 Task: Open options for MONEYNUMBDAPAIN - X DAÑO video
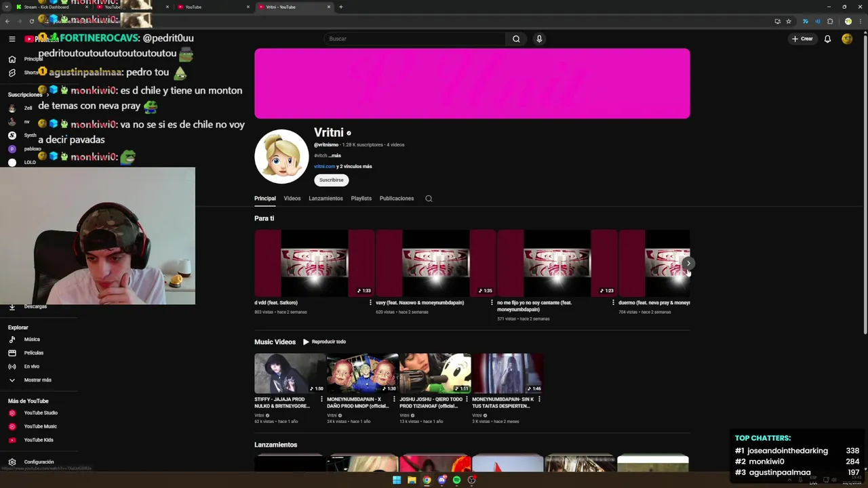pyautogui.click(x=394, y=399)
